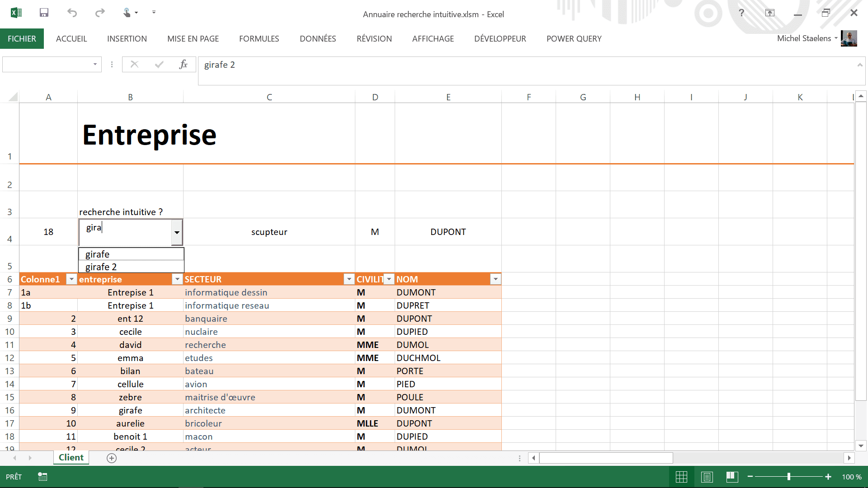Click the Undo arrow icon
Viewport: 868px width, 488px height.
pos(72,13)
